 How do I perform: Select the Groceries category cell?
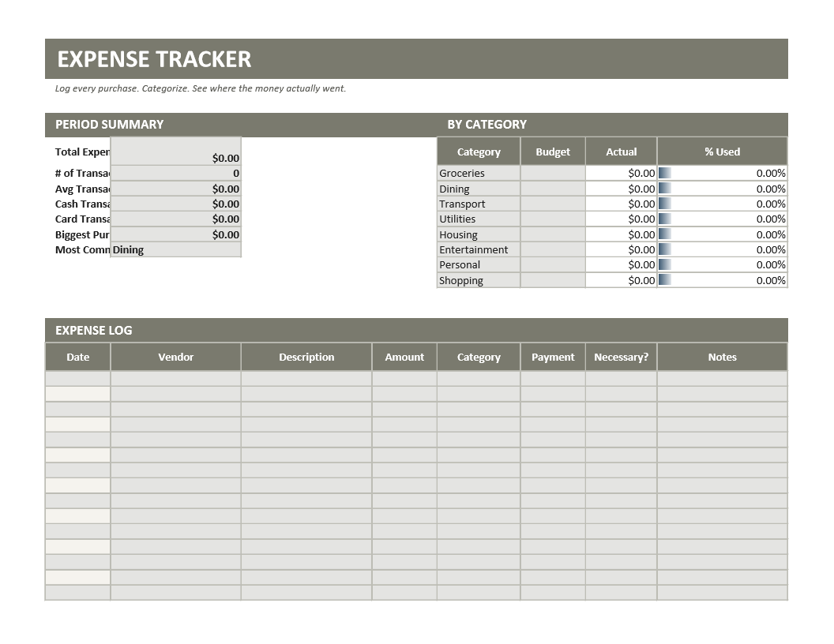tap(479, 173)
